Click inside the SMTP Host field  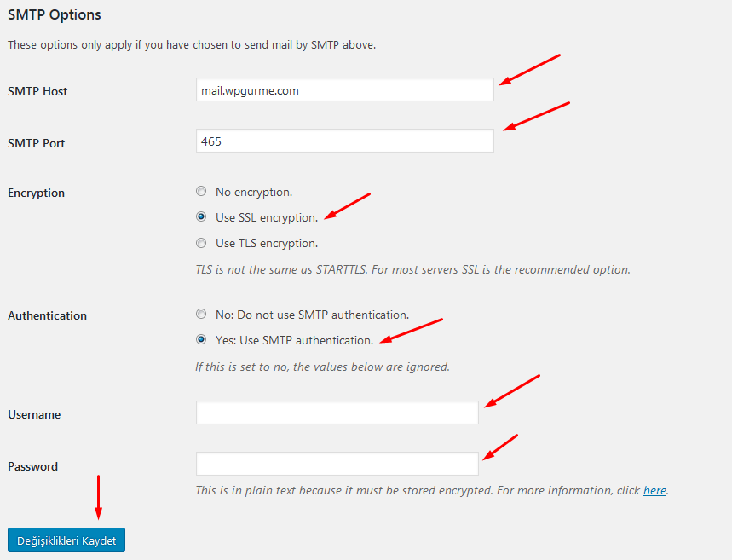tap(344, 89)
